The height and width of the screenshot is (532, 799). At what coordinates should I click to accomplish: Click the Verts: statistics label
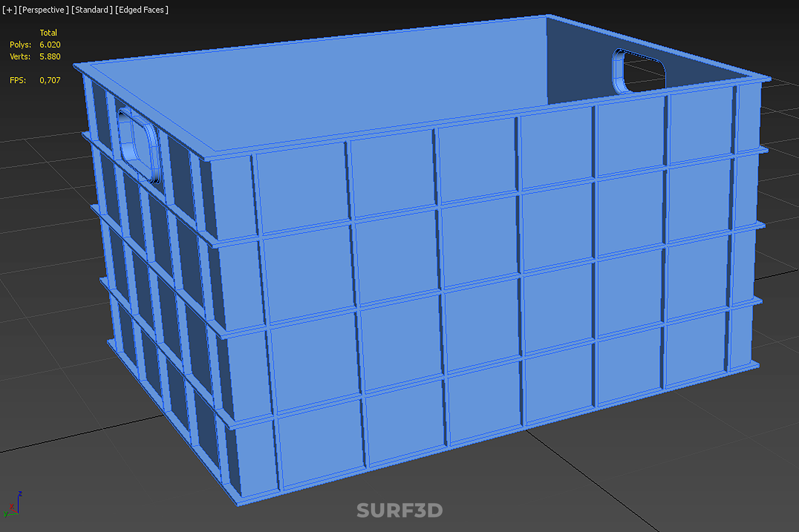pos(20,57)
